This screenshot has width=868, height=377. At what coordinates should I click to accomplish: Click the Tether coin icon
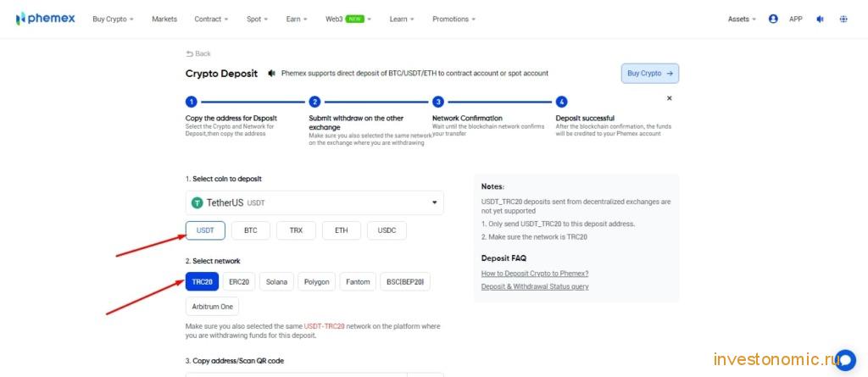(197, 202)
